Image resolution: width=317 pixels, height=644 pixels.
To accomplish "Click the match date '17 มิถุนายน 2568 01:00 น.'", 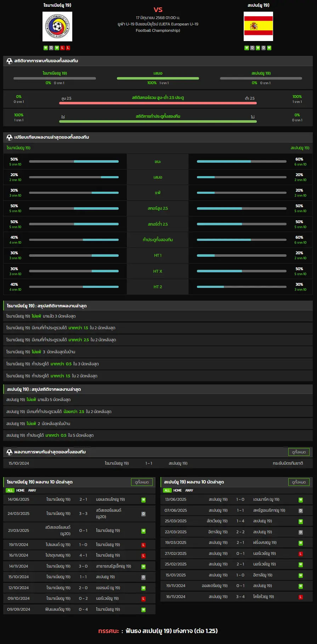I will [x=158, y=18].
